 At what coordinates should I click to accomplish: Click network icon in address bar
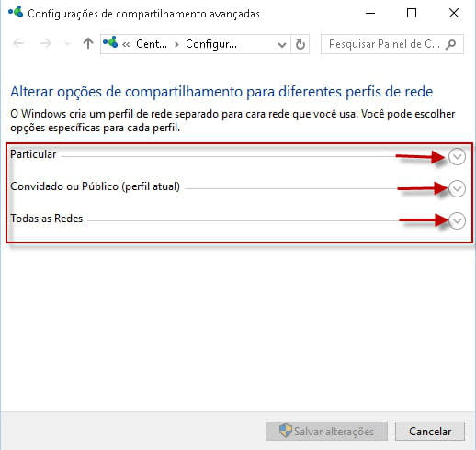click(110, 43)
